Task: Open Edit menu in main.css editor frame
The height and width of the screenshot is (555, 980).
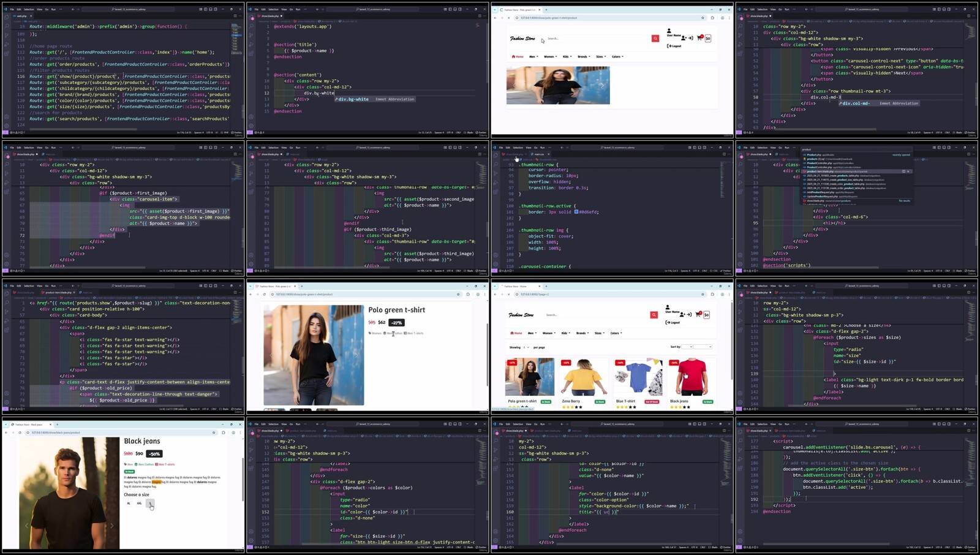Action: [509, 147]
